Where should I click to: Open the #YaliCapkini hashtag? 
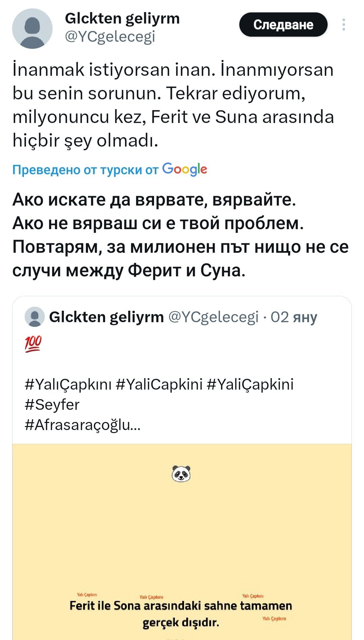(x=159, y=384)
